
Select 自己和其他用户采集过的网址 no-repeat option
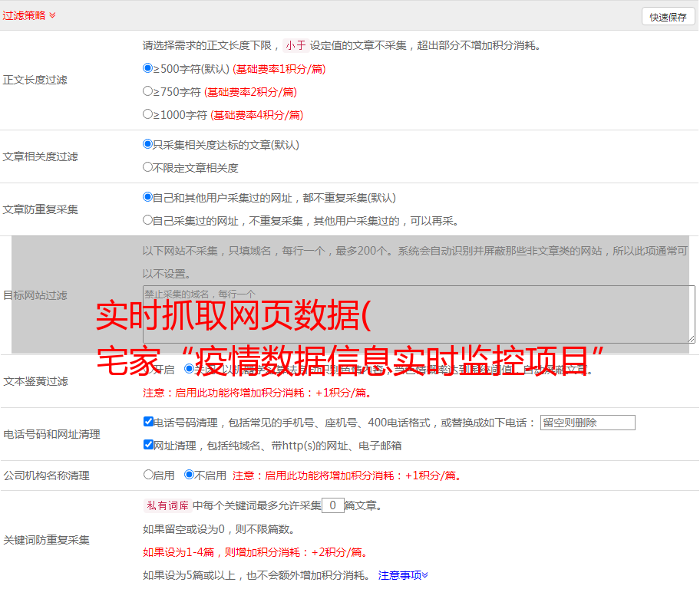147,197
